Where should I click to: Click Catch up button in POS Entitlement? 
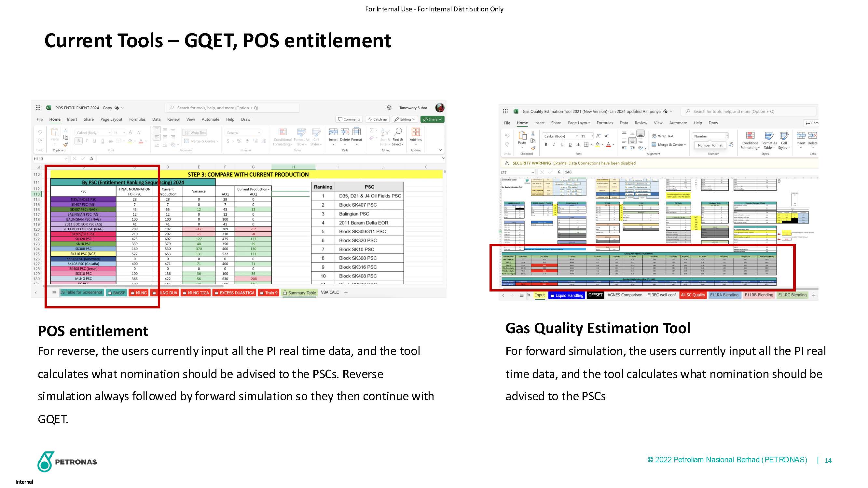click(x=377, y=119)
